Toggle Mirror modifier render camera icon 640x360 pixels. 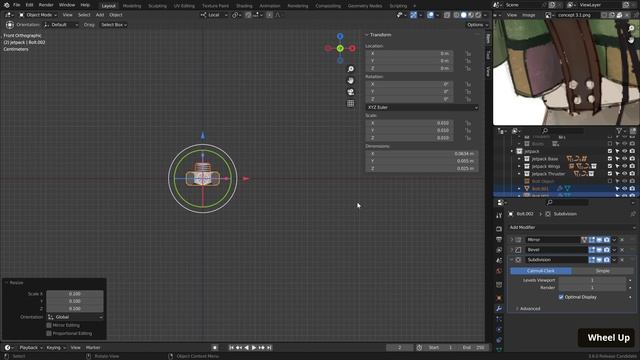(607, 240)
